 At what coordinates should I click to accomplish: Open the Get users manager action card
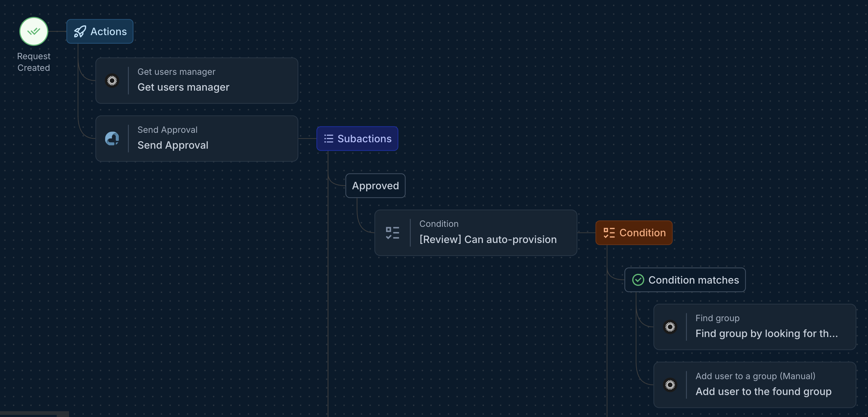[197, 81]
